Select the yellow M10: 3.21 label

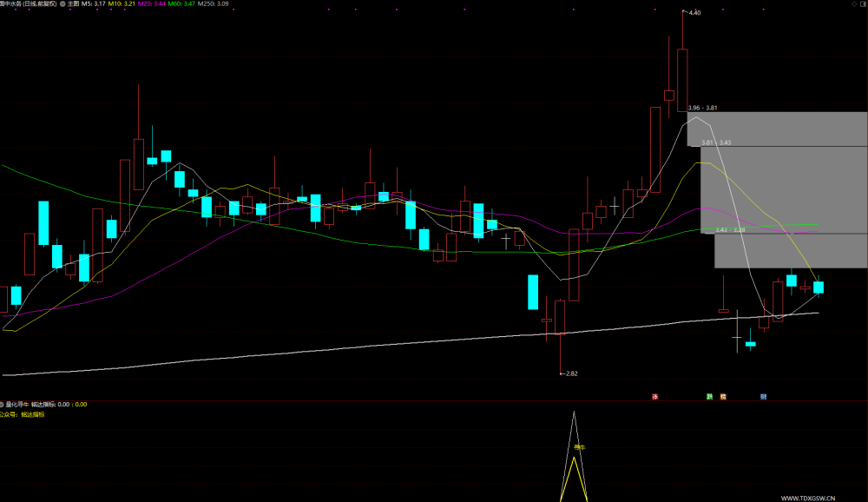tap(122, 3)
